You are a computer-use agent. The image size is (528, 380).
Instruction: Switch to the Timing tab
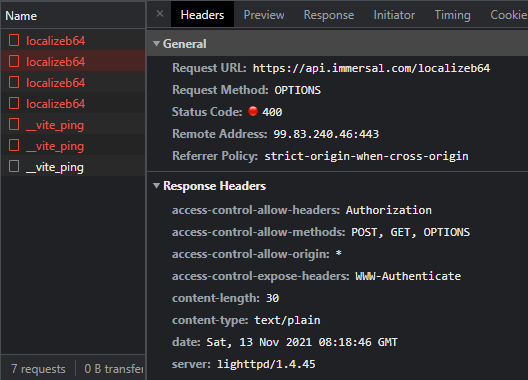[452, 15]
